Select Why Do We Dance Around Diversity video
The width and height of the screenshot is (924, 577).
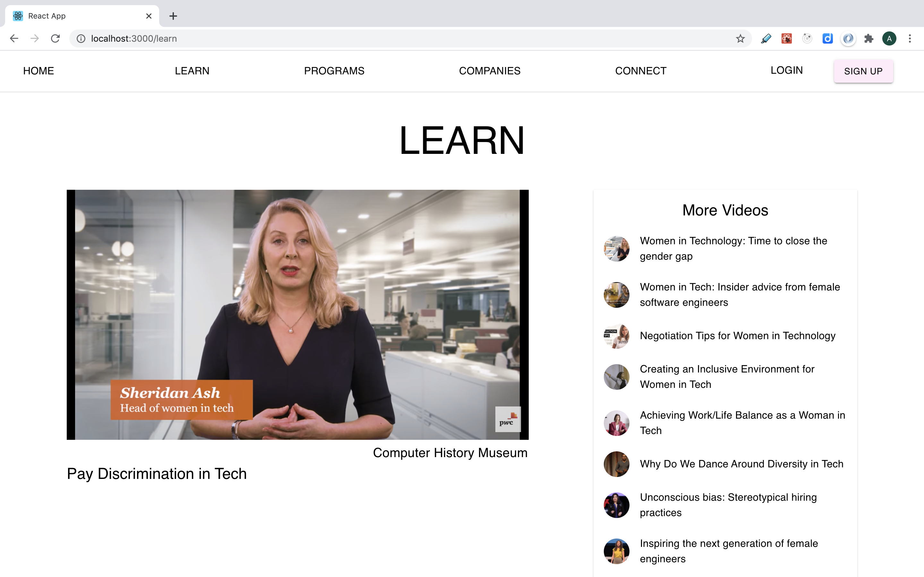pyautogui.click(x=741, y=464)
